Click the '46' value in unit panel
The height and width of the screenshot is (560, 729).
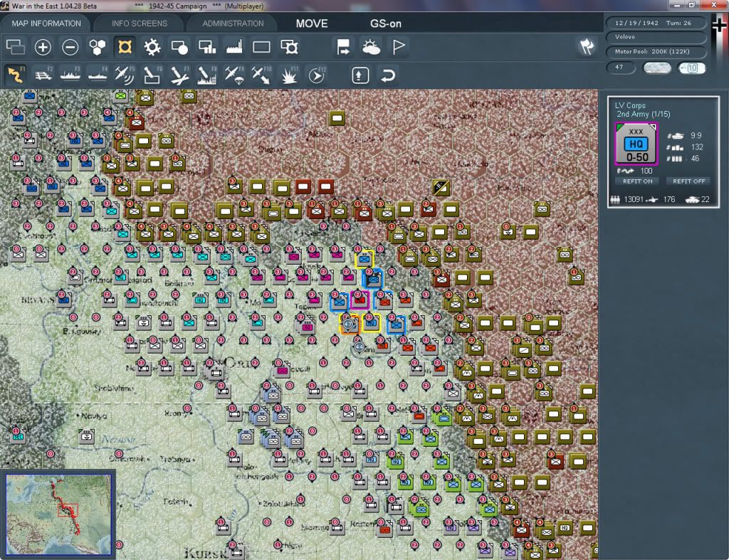pos(695,159)
